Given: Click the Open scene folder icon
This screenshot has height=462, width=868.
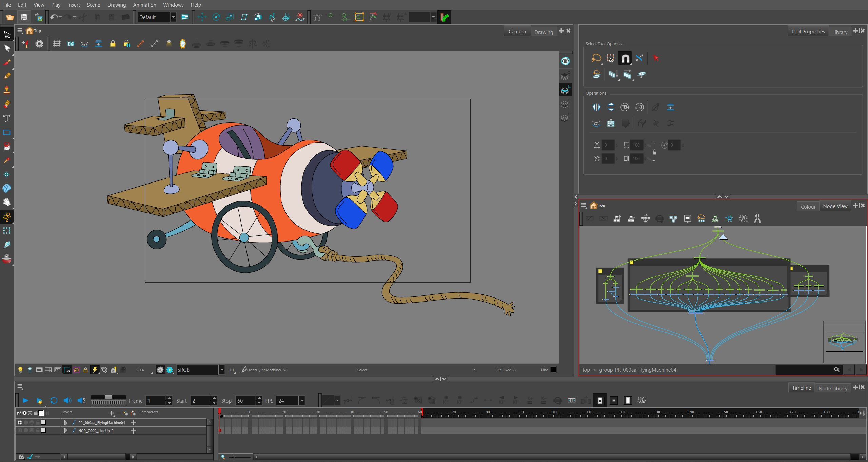Looking at the screenshot, I should [10, 17].
